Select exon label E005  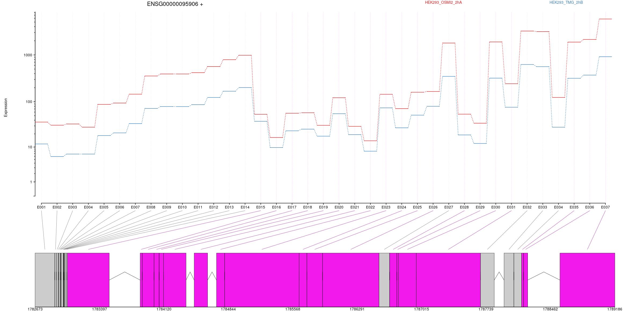click(104, 207)
